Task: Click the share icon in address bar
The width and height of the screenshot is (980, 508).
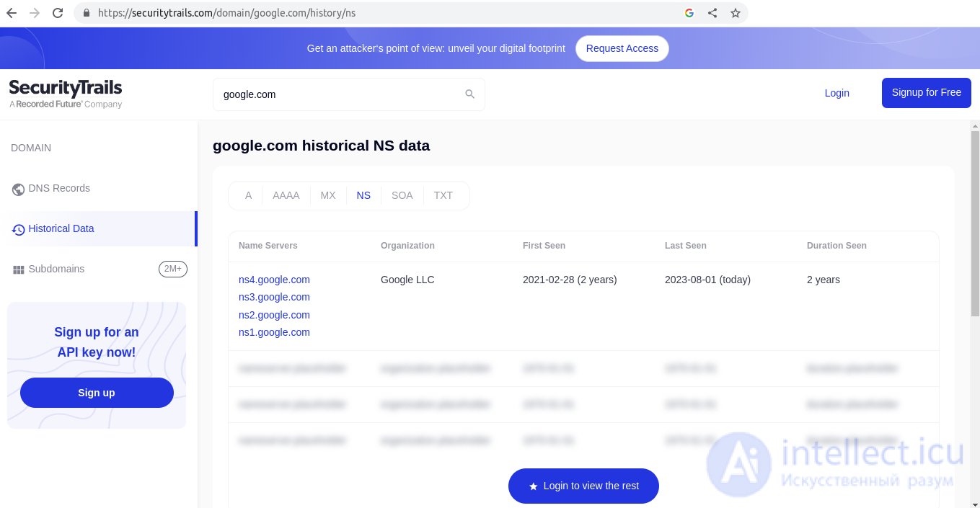Action: point(712,13)
